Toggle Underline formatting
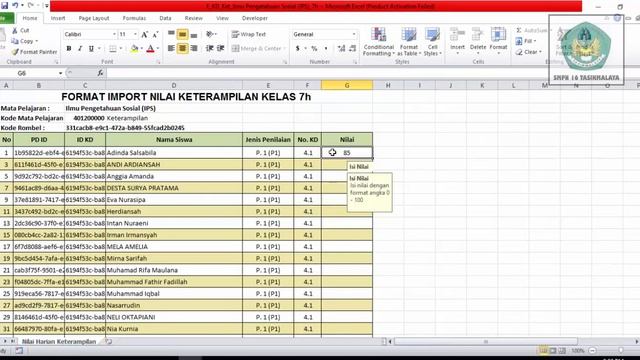The height and width of the screenshot is (360, 640). (91, 49)
